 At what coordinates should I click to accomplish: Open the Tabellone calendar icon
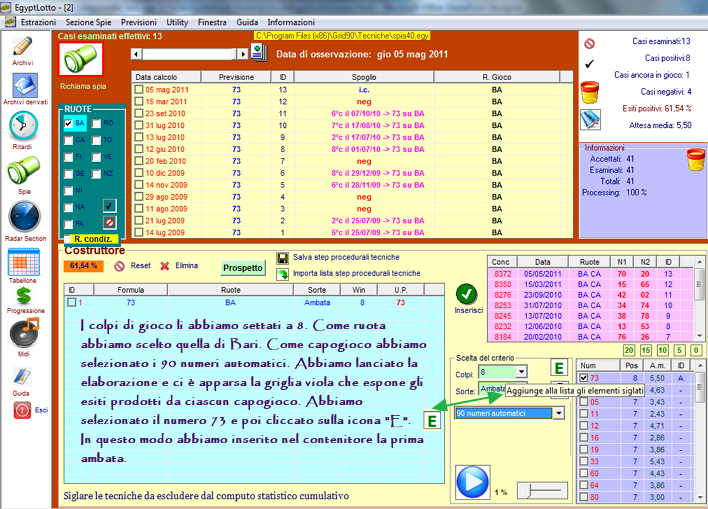coord(23,262)
